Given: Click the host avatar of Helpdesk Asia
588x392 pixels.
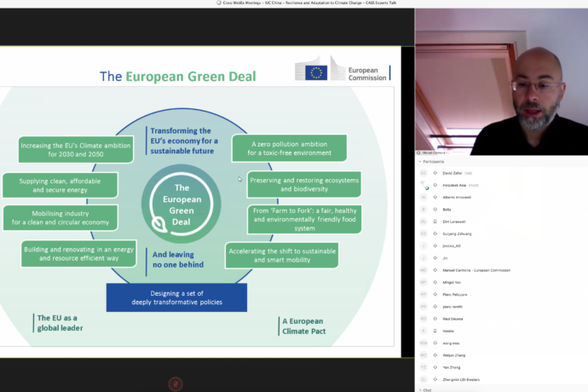Looking at the screenshot, I should 424,185.
